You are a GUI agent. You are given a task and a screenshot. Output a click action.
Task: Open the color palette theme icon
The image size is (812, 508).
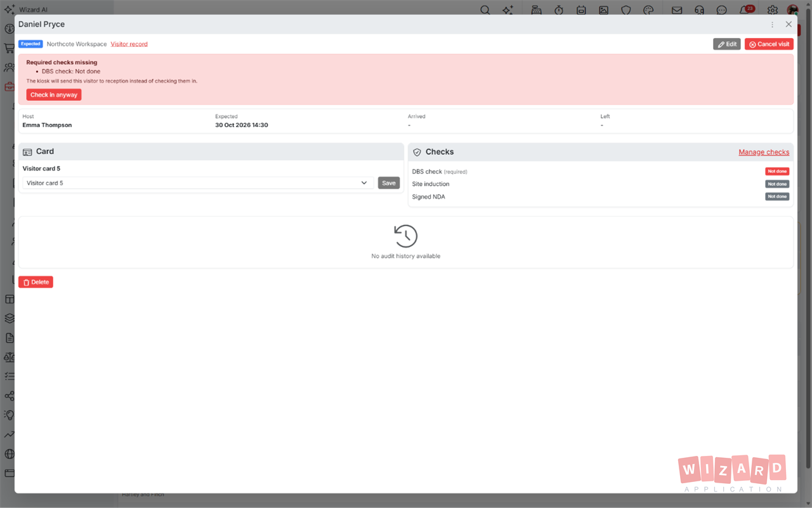click(x=648, y=10)
